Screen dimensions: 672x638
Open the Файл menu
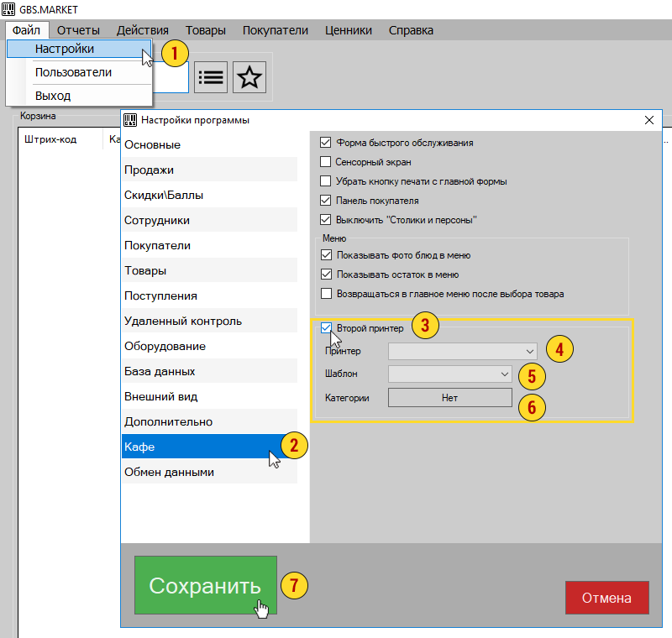point(26,30)
